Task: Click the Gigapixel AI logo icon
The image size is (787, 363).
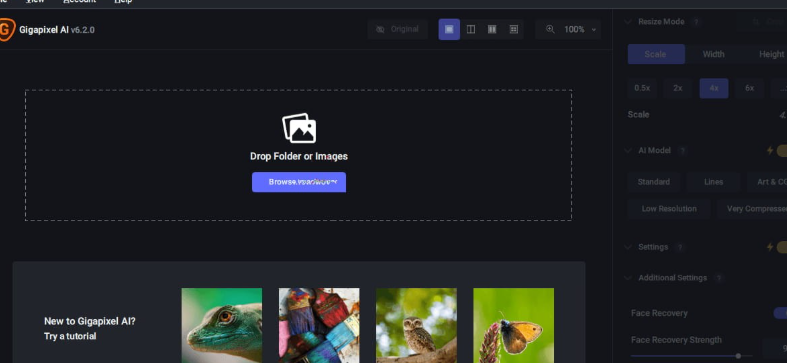Action: point(7,30)
